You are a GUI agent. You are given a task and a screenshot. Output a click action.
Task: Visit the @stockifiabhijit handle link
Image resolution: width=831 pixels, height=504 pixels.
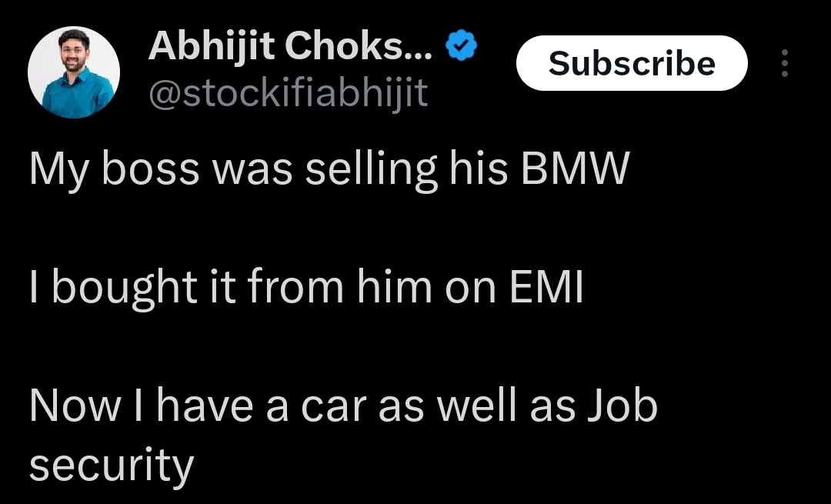pos(287,94)
